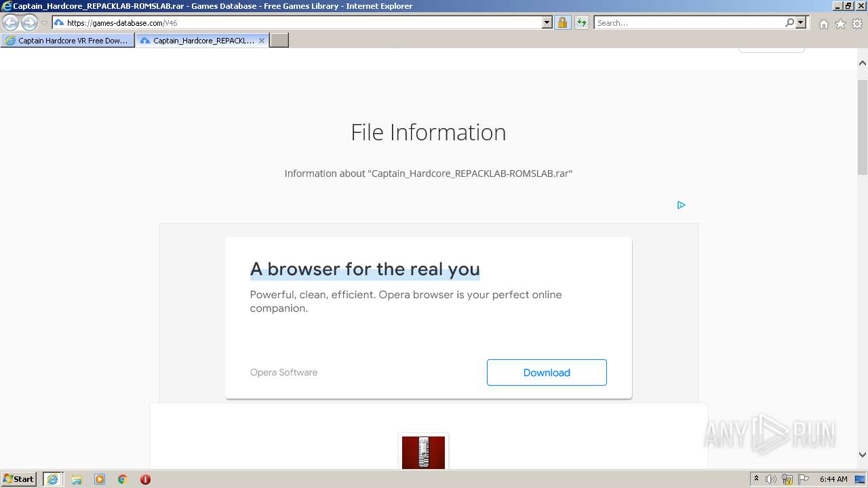Open the media player taskbar icon
The image size is (868, 488).
click(100, 479)
